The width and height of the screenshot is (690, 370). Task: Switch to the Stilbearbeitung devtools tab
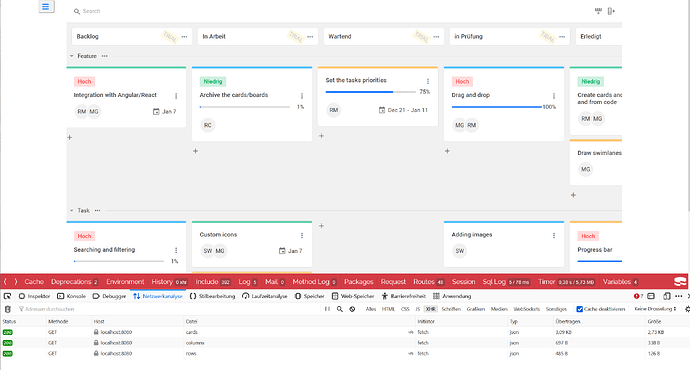tap(212, 296)
